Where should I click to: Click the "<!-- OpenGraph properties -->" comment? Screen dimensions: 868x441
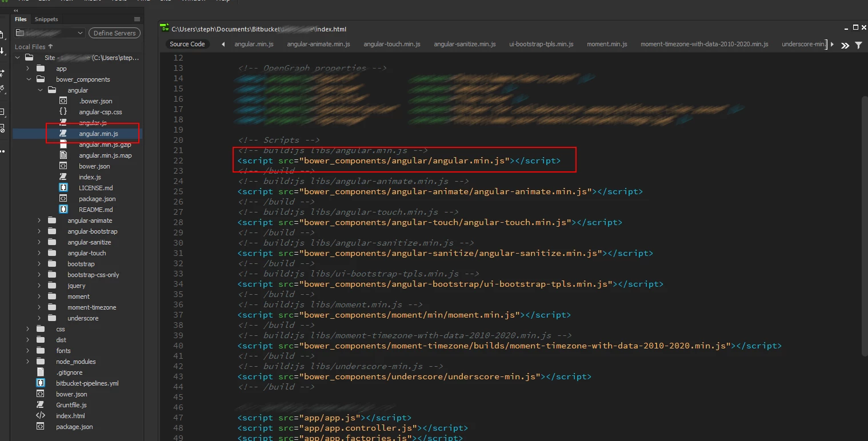pyautogui.click(x=313, y=68)
